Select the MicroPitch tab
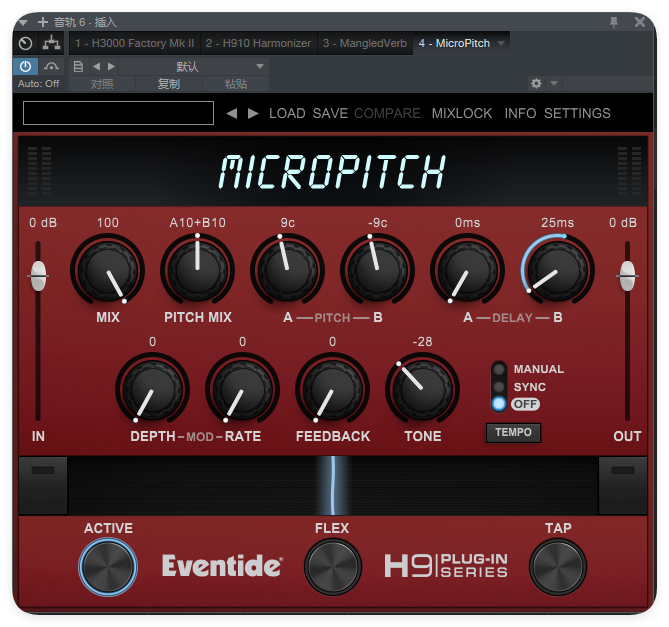669x627 pixels. [x=454, y=43]
